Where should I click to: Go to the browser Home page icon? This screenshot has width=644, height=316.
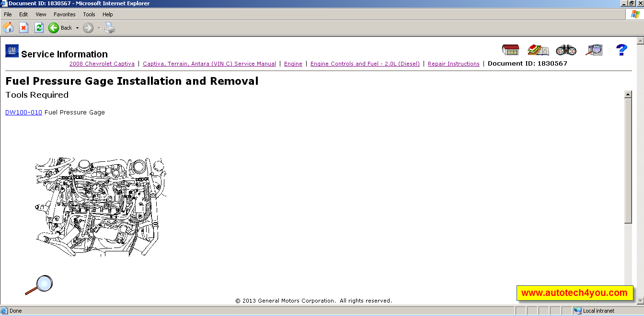tap(8, 28)
